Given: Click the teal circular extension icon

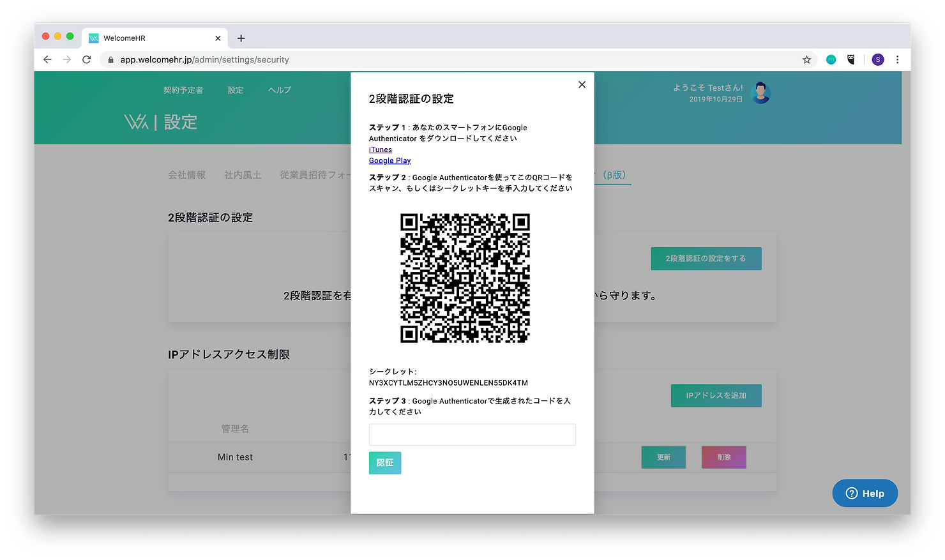Looking at the screenshot, I should pyautogui.click(x=831, y=59).
